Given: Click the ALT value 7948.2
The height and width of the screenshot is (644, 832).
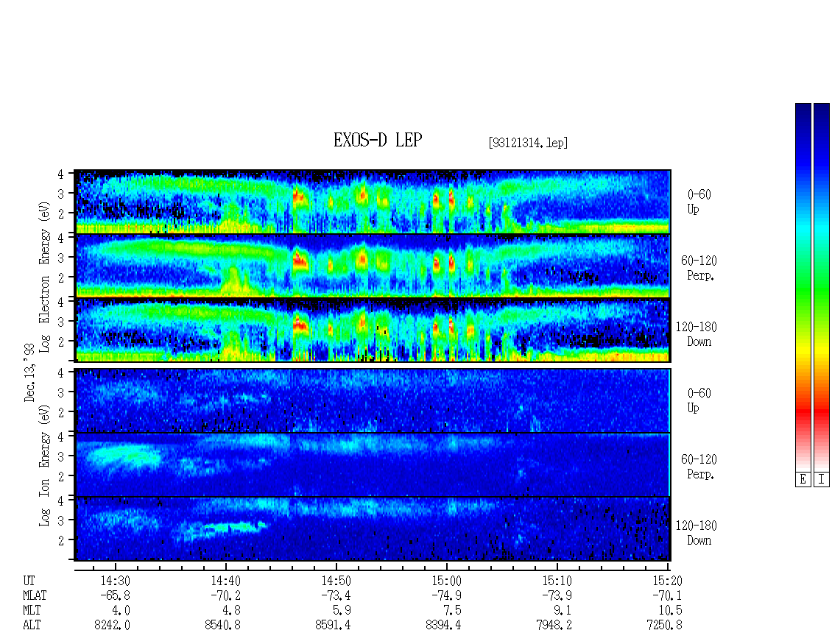Looking at the screenshot, I should point(554,626).
